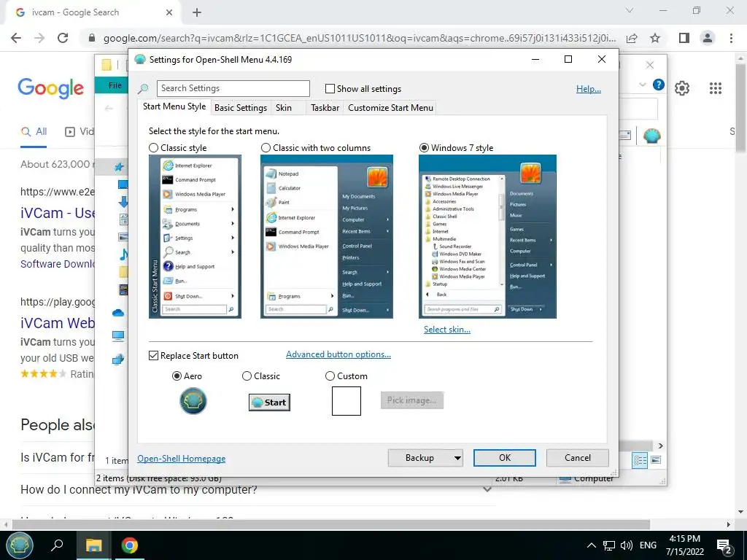Bookmark this page with the star icon

655,38
